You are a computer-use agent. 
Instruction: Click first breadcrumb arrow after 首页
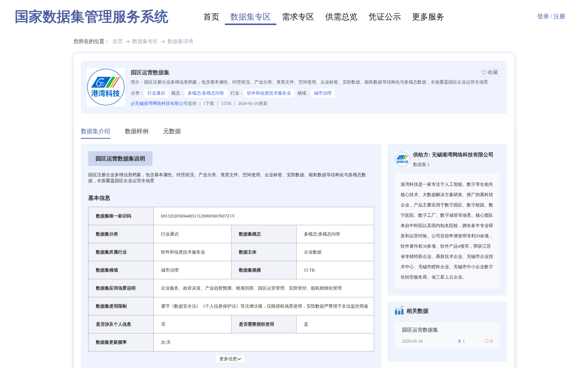coord(128,42)
